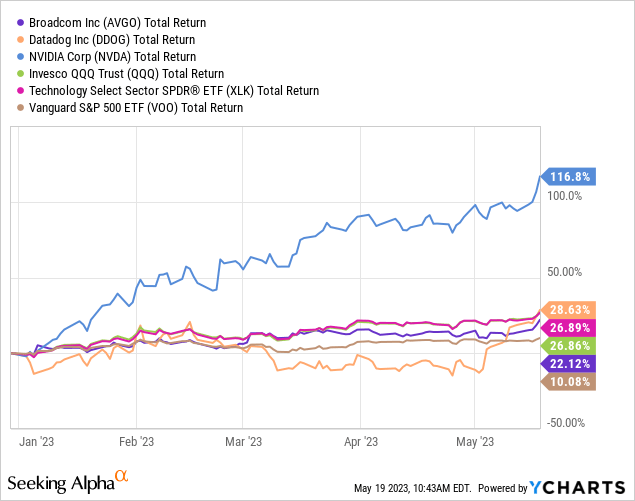Click the 26.86% QQQ value tag
Image resolution: width=635 pixels, height=501 pixels.
point(568,345)
